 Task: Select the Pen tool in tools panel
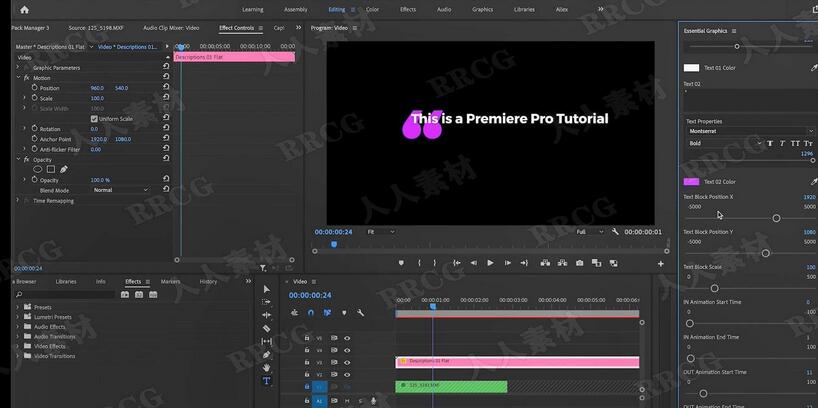coord(267,355)
